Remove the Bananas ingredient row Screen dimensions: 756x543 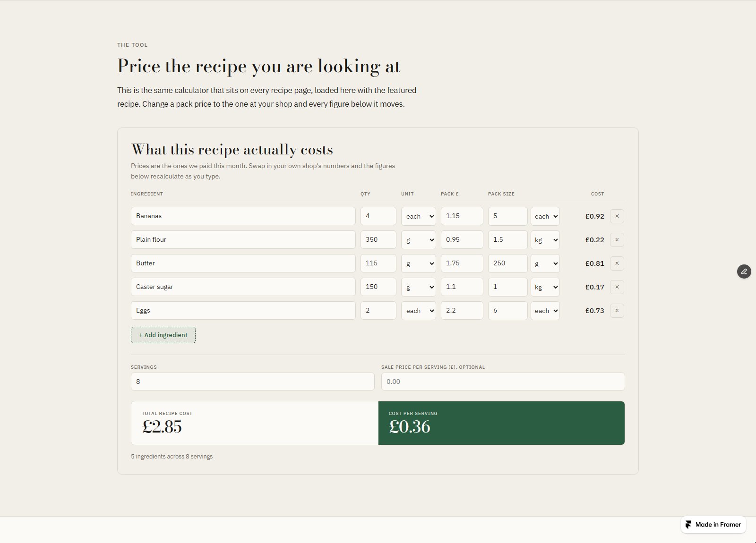point(617,216)
